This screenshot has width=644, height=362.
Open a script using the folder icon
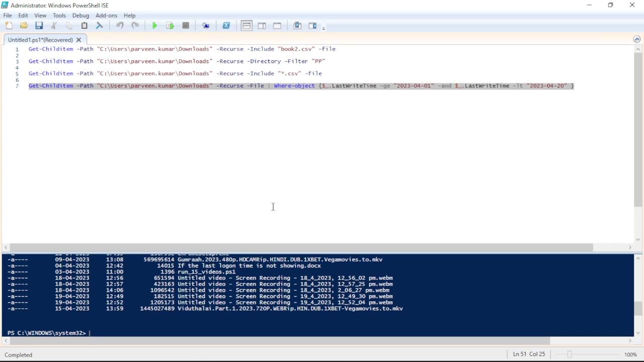[x=24, y=26]
